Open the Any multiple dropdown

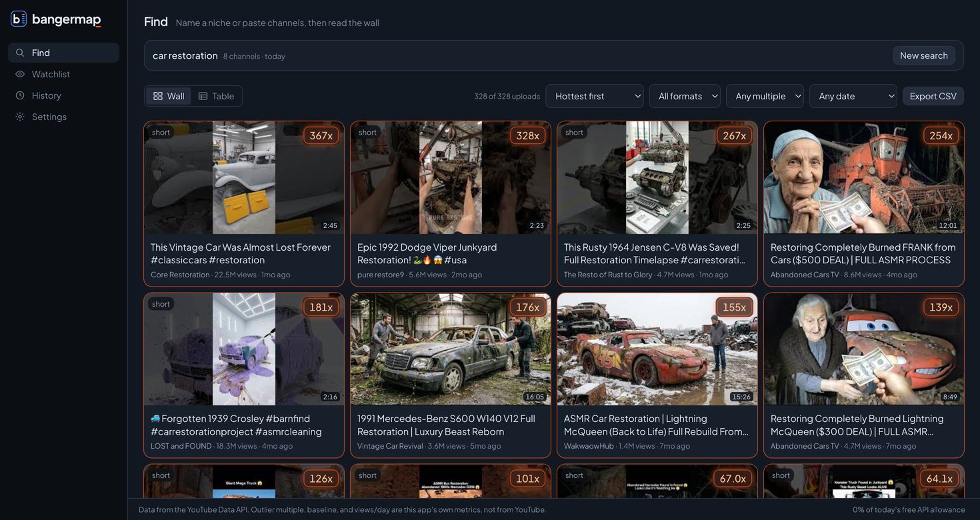(x=765, y=96)
